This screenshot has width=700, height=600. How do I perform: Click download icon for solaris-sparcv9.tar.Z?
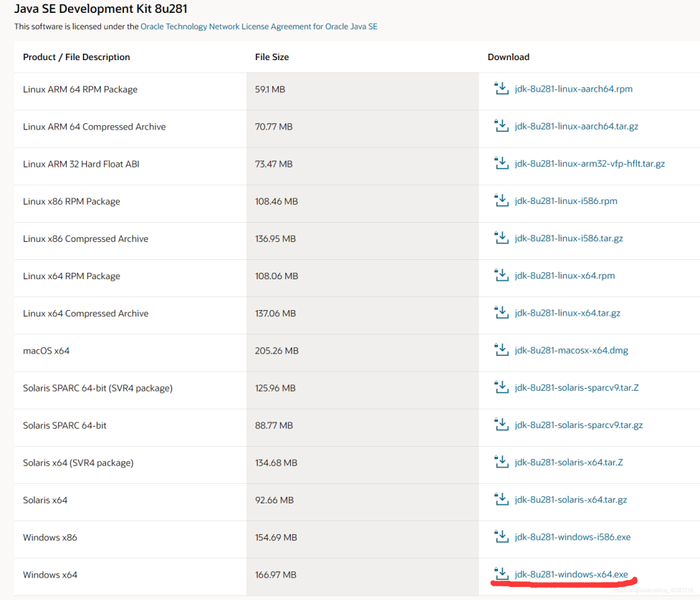pos(502,387)
